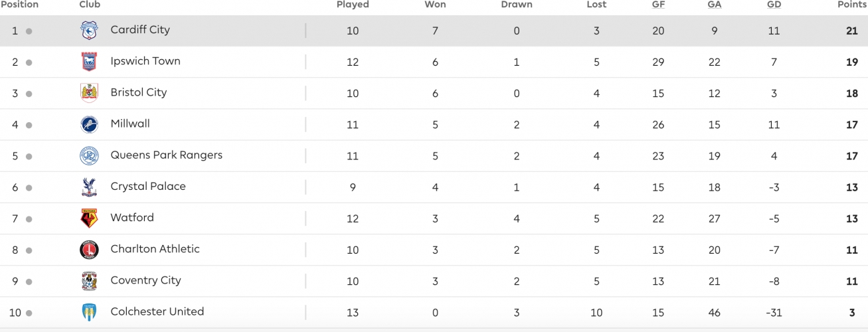Click the Crystal Palace eagle crest
868x332 pixels.
click(89, 187)
